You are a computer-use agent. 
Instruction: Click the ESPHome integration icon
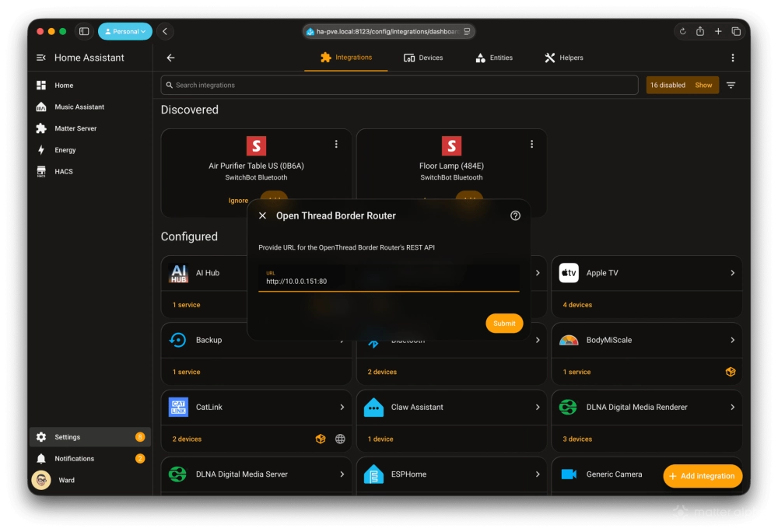[373, 474]
